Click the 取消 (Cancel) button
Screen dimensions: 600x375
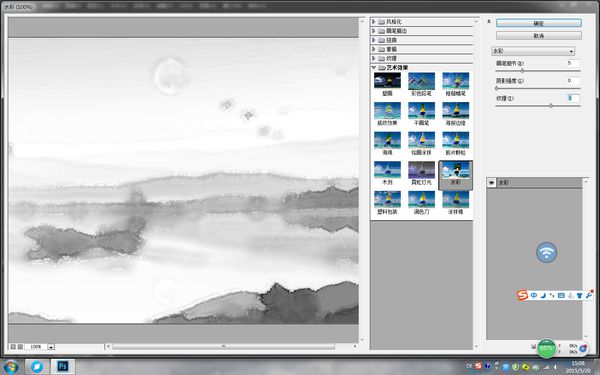[x=539, y=36]
